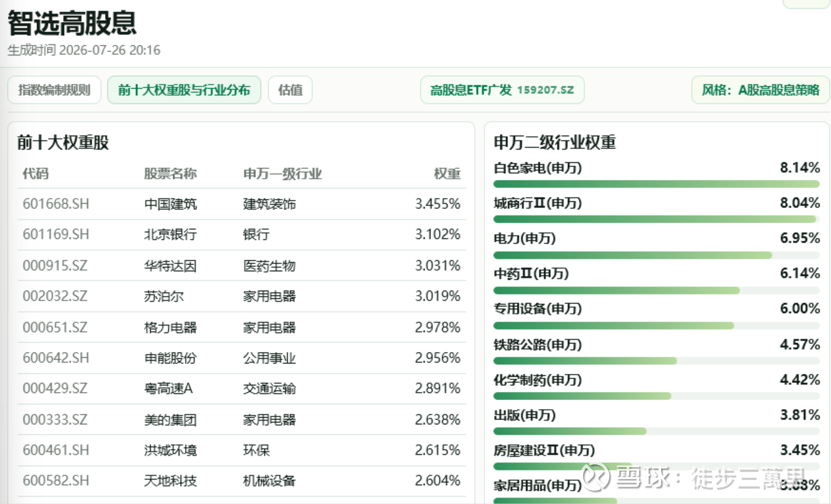Viewport: 831px width, 504px height.
Task: Select the 601668.SH stock code
Action: coord(56,204)
